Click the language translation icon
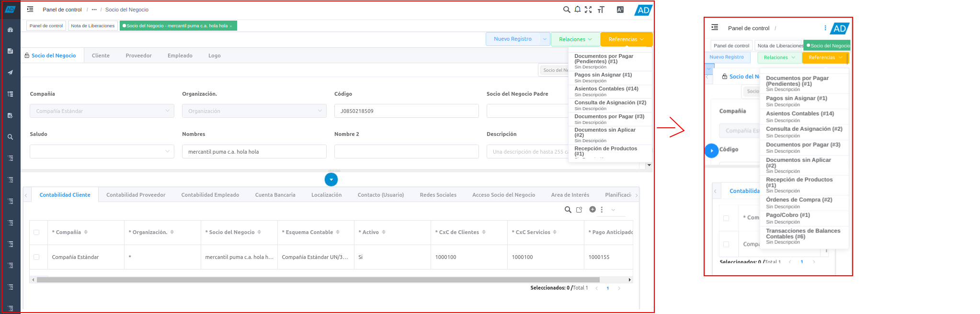 tap(620, 10)
